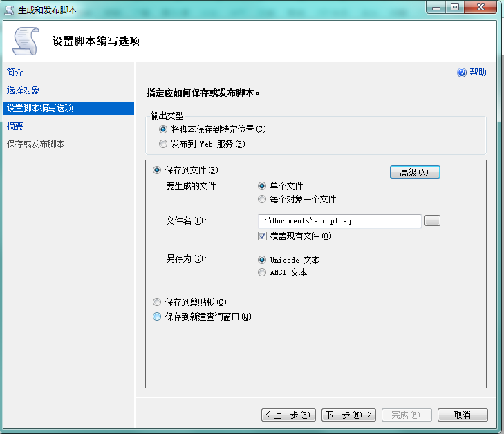504x434 pixels.
Task: Open the 摘要 summary page
Action: click(x=15, y=126)
